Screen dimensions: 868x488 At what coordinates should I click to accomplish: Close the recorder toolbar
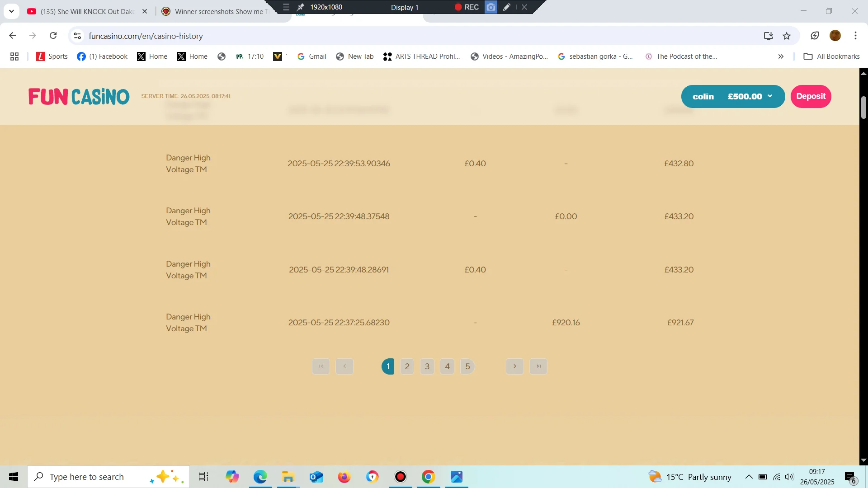[524, 7]
